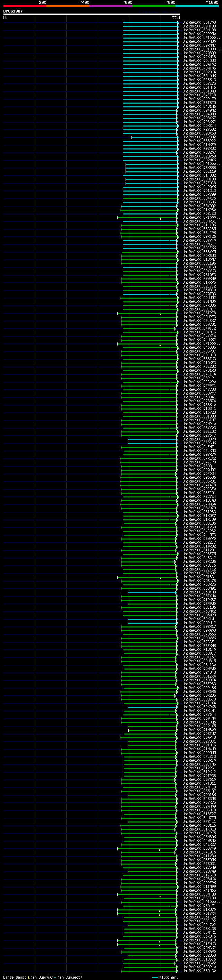This screenshot has width=222, height=980.
Task: Select label UniRef100_Q2C5H9
Action: pyautogui.click(x=199, y=868)
